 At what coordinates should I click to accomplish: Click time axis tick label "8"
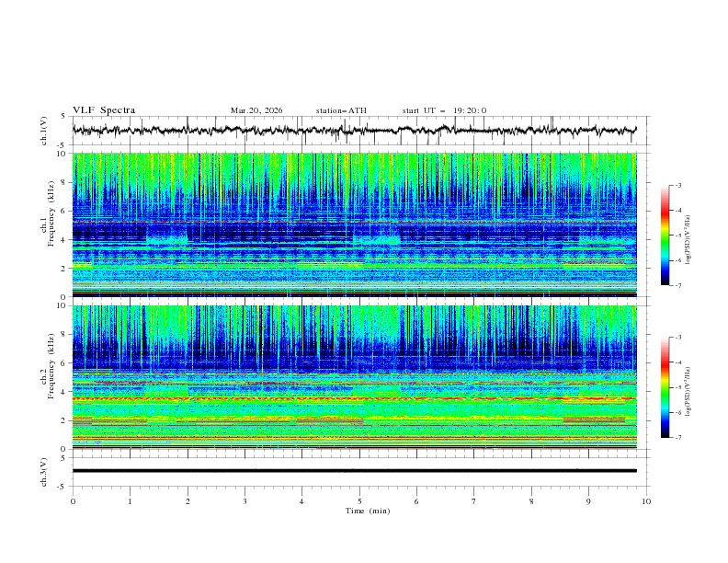coord(531,501)
